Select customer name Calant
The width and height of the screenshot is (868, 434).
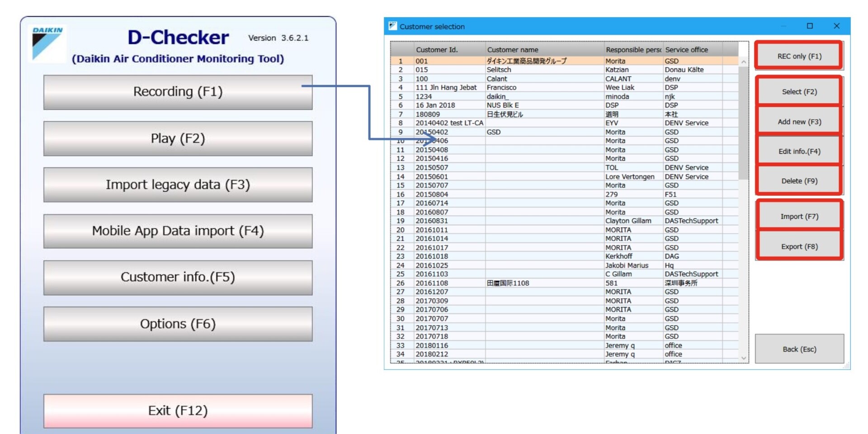tap(497, 79)
